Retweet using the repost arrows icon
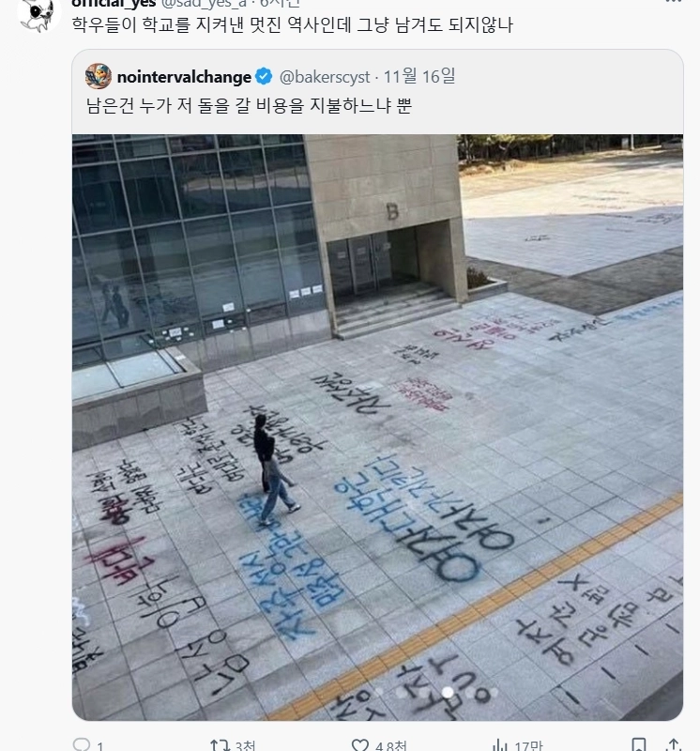Screen dimensions: 700x751 (220, 745)
